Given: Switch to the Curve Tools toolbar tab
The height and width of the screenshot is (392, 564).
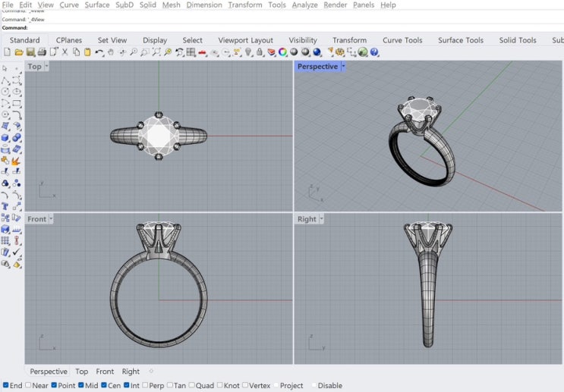Looking at the screenshot, I should click(402, 40).
